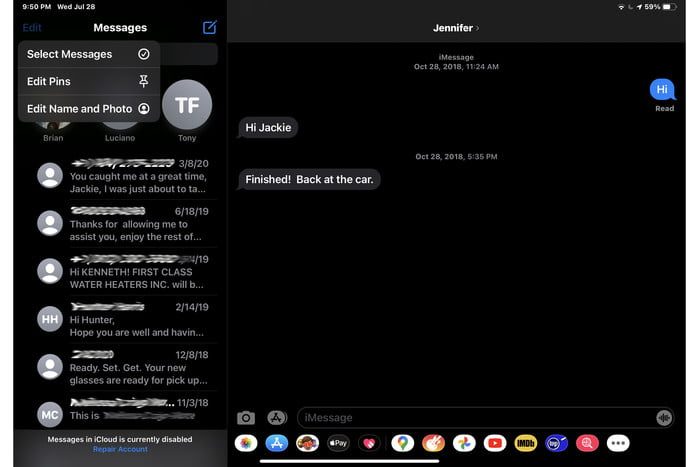This screenshot has height=467, width=700.
Task: Choose Select Messages from menu
Action: coord(89,54)
